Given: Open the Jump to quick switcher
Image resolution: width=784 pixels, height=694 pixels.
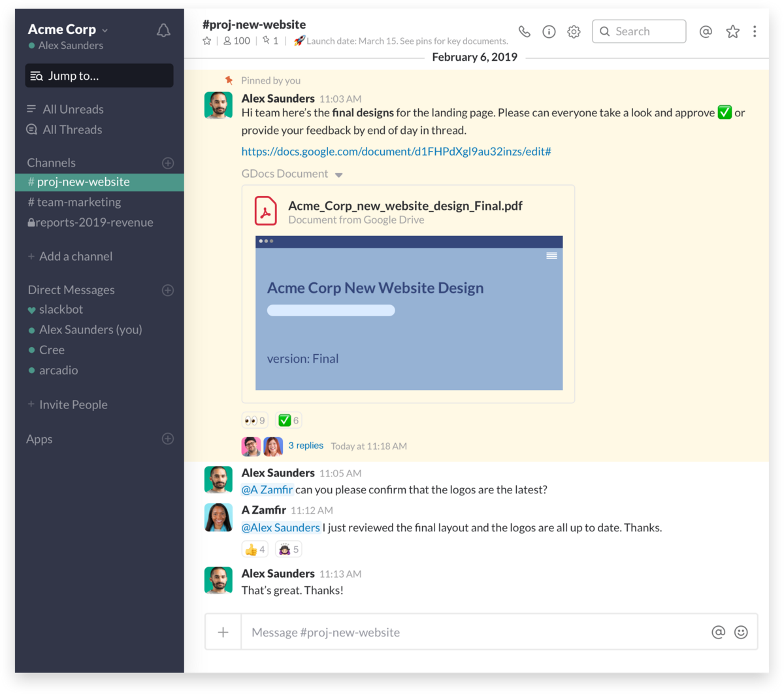Looking at the screenshot, I should 99,76.
